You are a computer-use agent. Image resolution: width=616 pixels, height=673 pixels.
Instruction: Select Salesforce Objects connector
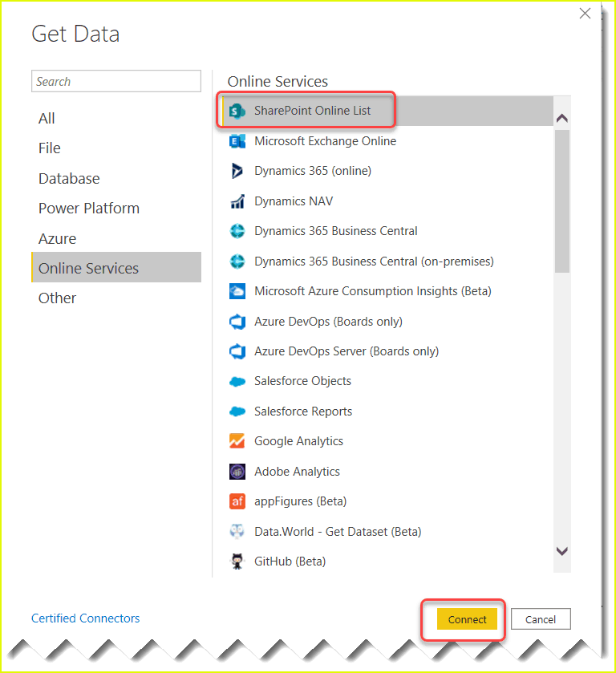[x=387, y=381]
